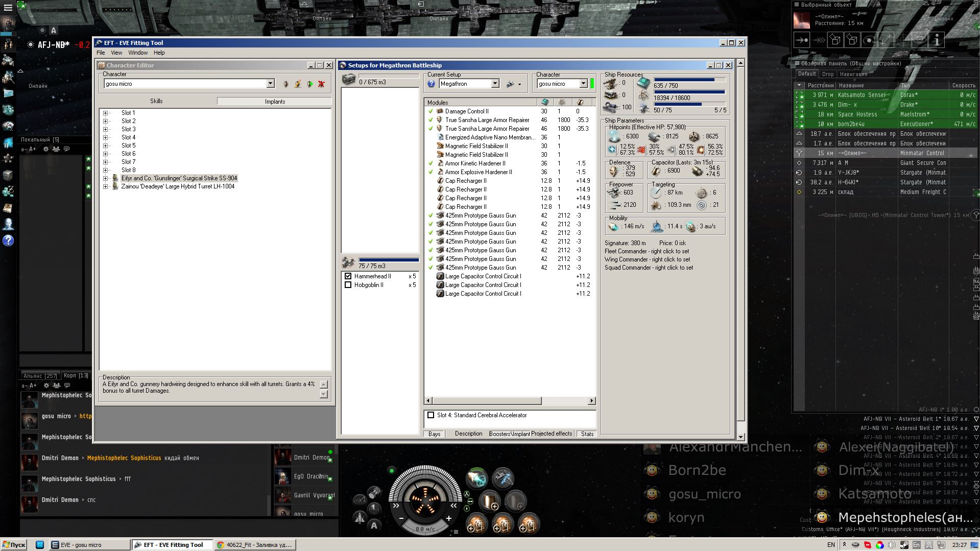Image resolution: width=980 pixels, height=551 pixels.
Task: Toggle the first True Sansha Large Armor Repairer checkmark
Action: [431, 120]
